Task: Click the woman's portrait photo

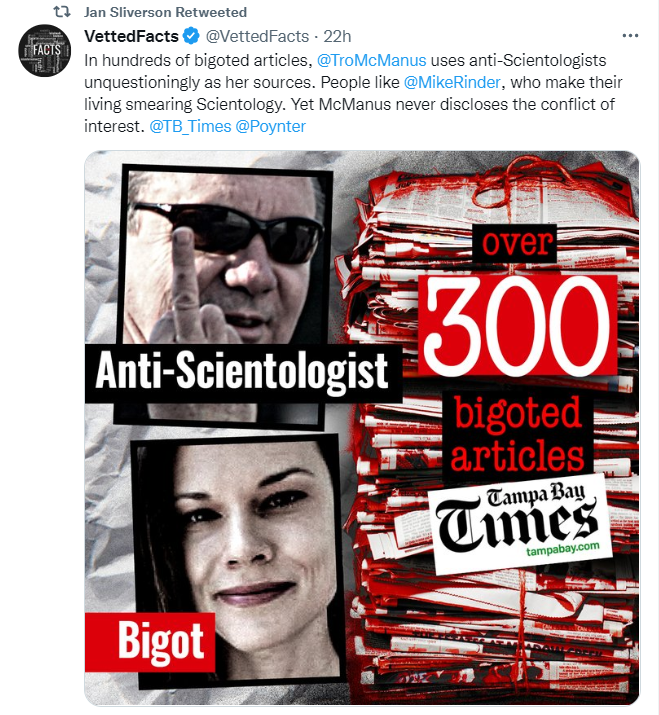Action: pyautogui.click(x=235, y=560)
